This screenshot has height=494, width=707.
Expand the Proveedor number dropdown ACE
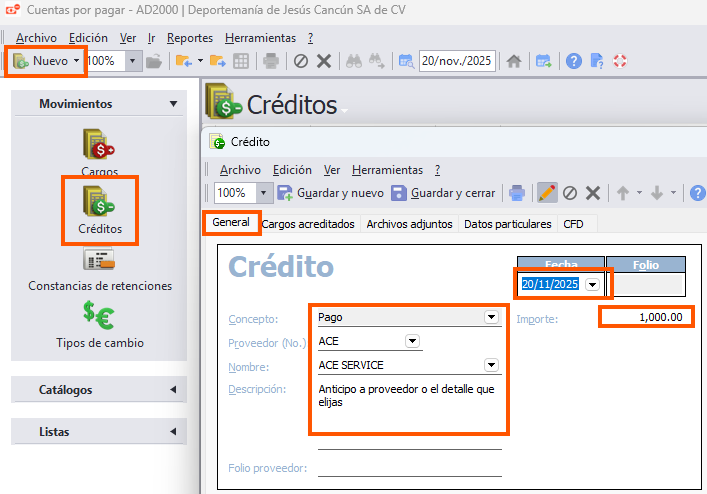[412, 341]
